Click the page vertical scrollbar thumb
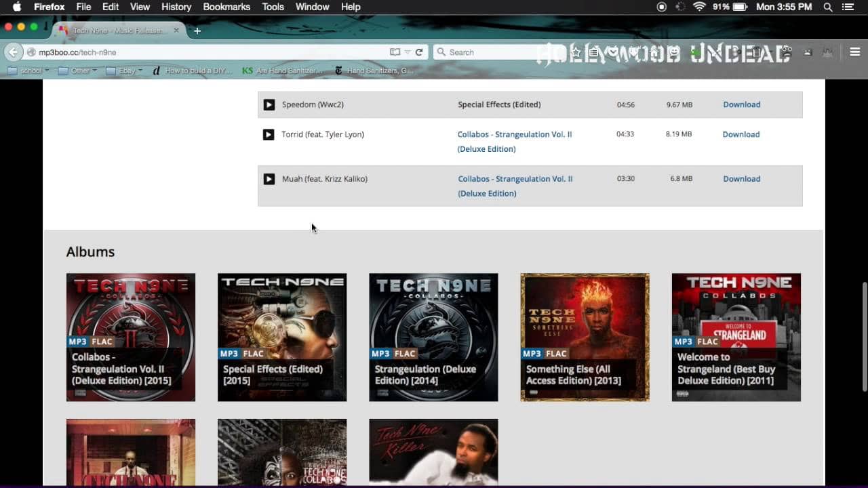 click(864, 336)
